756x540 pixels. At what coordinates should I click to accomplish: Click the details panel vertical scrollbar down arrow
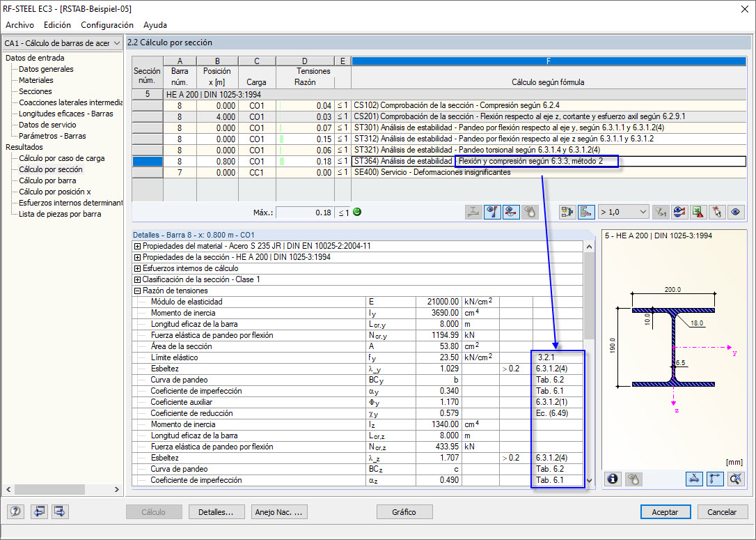pos(590,481)
